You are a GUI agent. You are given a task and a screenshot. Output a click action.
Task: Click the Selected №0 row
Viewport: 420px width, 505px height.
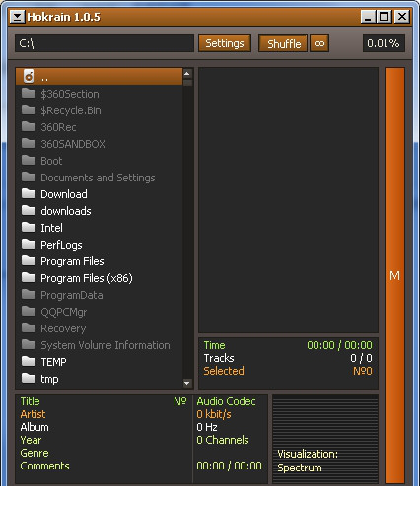288,371
